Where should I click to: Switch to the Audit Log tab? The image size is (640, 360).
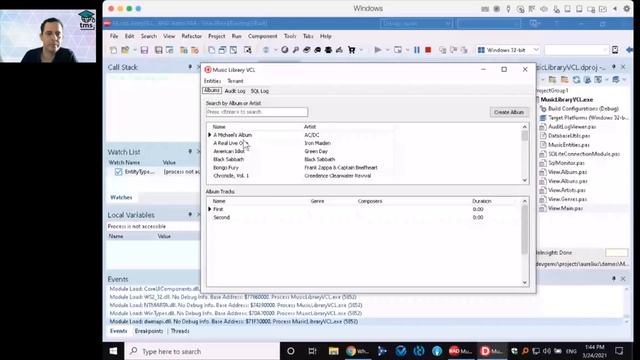[235, 91]
